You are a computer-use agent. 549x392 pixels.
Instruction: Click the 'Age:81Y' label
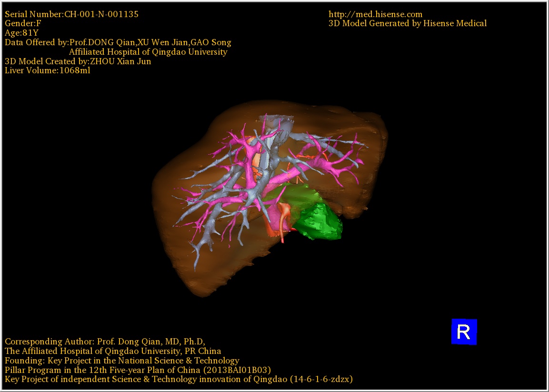click(21, 33)
